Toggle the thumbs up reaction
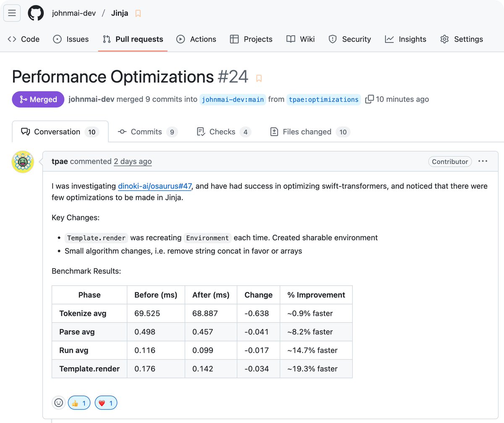This screenshot has width=504, height=423. (x=79, y=403)
